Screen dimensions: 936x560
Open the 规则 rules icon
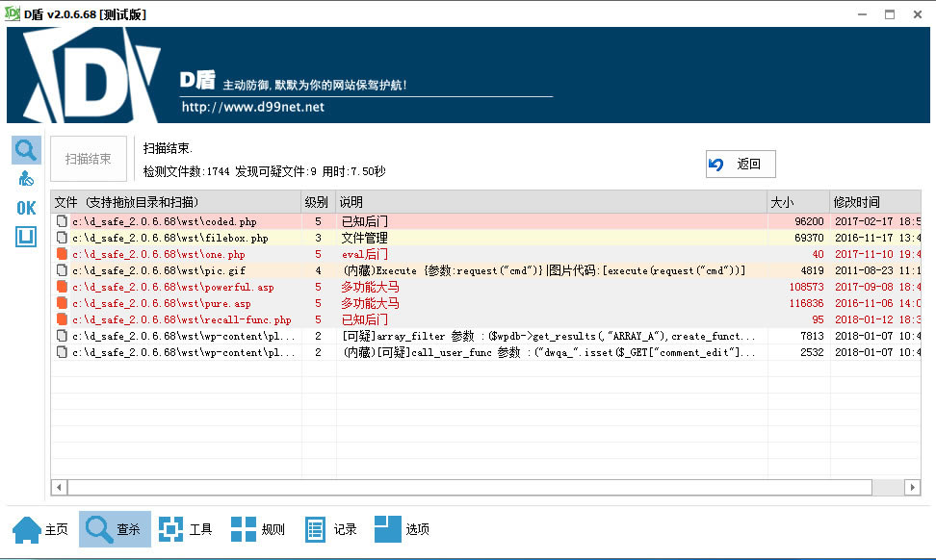258,529
